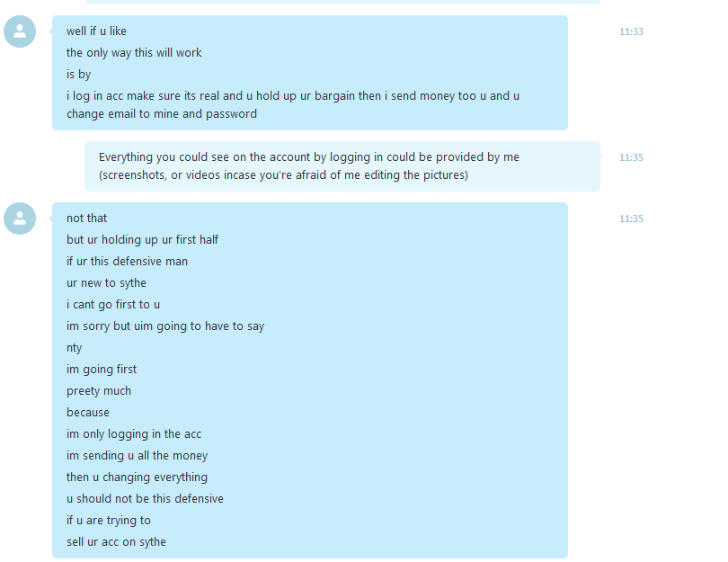The image size is (728, 562).
Task: Click the 11:33 timestamp
Action: [631, 31]
